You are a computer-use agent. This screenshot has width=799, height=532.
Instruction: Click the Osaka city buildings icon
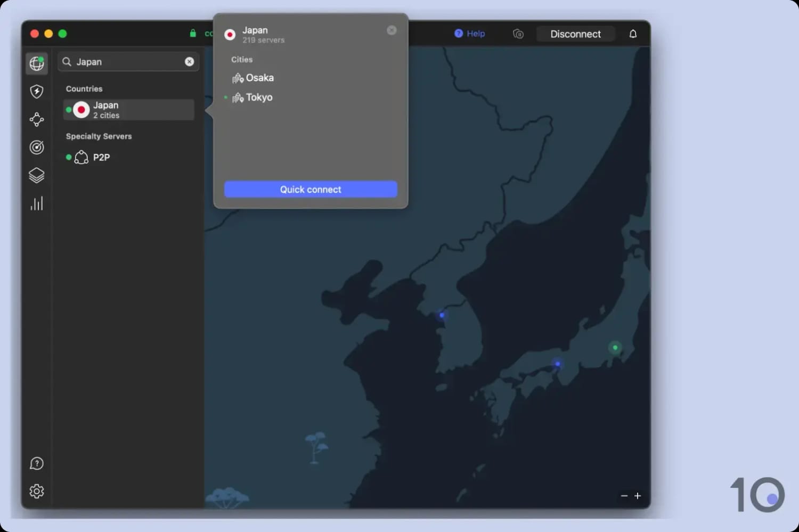238,78
